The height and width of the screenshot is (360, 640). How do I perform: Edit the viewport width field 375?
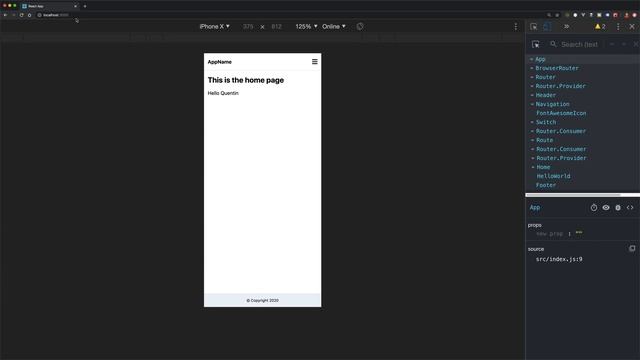click(248, 27)
